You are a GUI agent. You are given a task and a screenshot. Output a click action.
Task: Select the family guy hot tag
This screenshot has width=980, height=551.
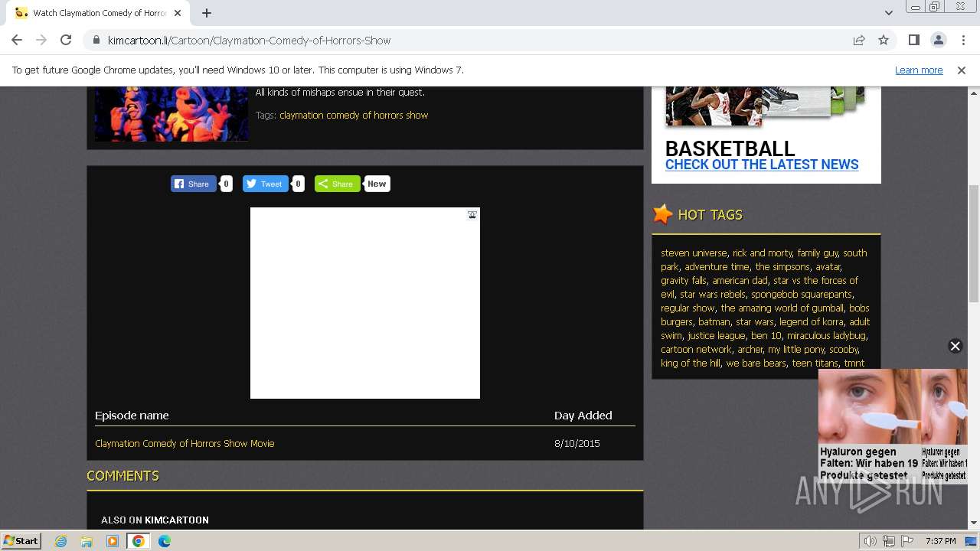[818, 253]
